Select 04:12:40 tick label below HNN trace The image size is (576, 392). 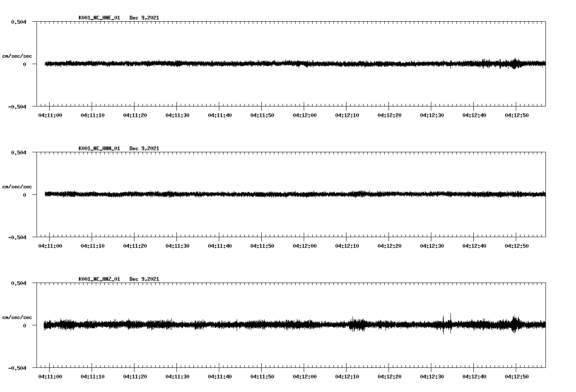click(474, 246)
